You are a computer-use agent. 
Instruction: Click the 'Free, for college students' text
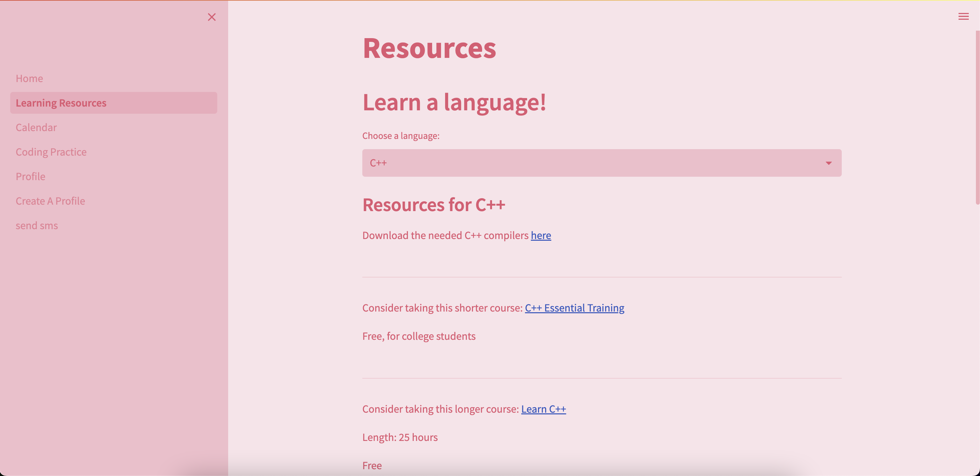pyautogui.click(x=418, y=336)
